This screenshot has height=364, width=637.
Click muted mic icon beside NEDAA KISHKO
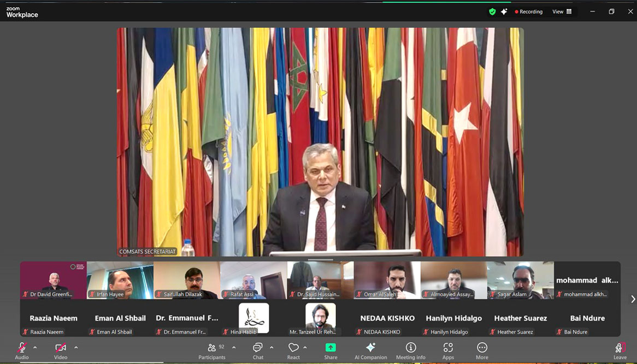(359, 332)
